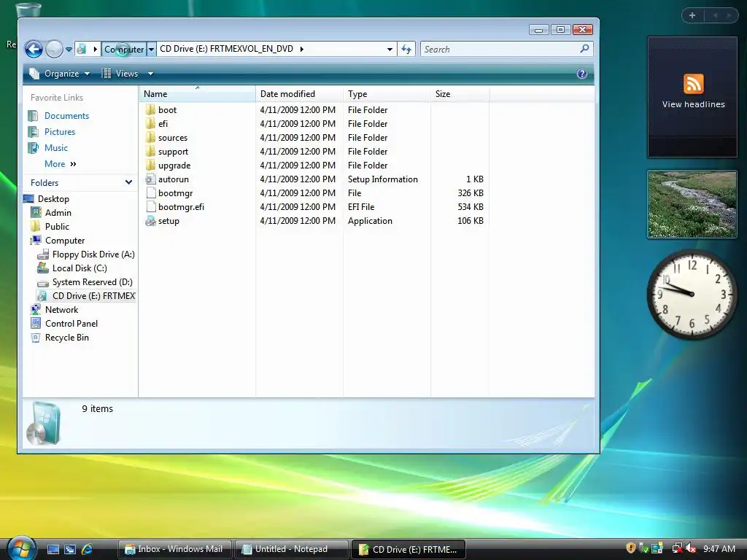This screenshot has height=560, width=747.
Task: Click CD Drive (E:) taskbar button
Action: pyautogui.click(x=409, y=549)
